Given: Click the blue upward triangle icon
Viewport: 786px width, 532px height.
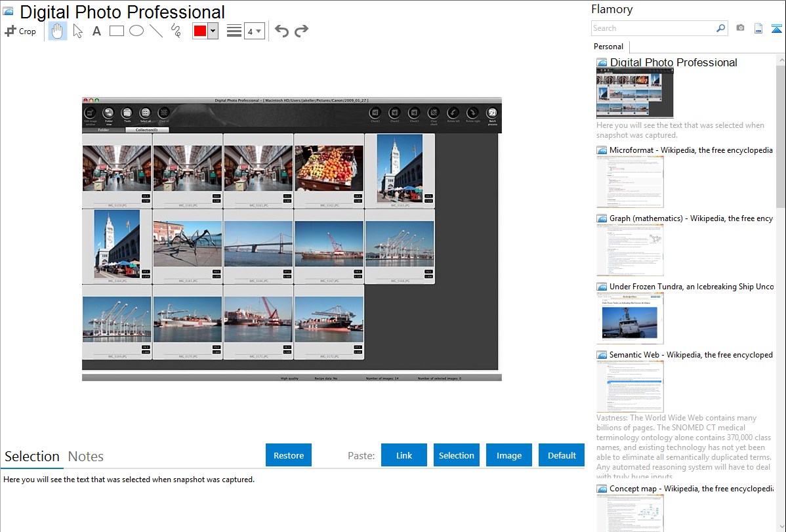Looking at the screenshot, I should coord(776,28).
